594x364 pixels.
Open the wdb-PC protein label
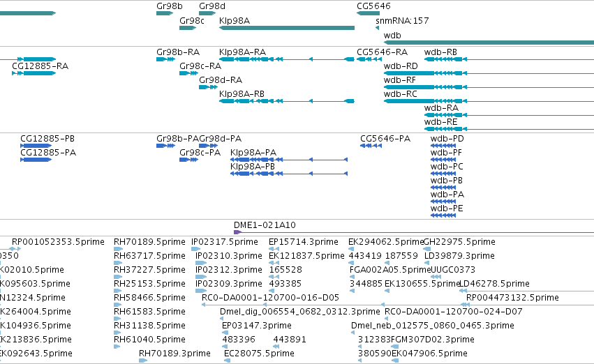pyautogui.click(x=447, y=167)
